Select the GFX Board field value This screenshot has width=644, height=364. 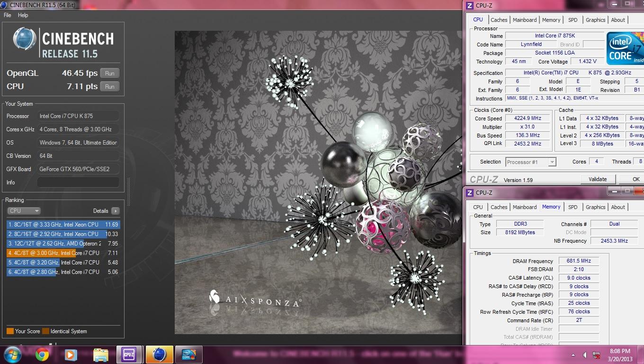pyautogui.click(x=78, y=169)
